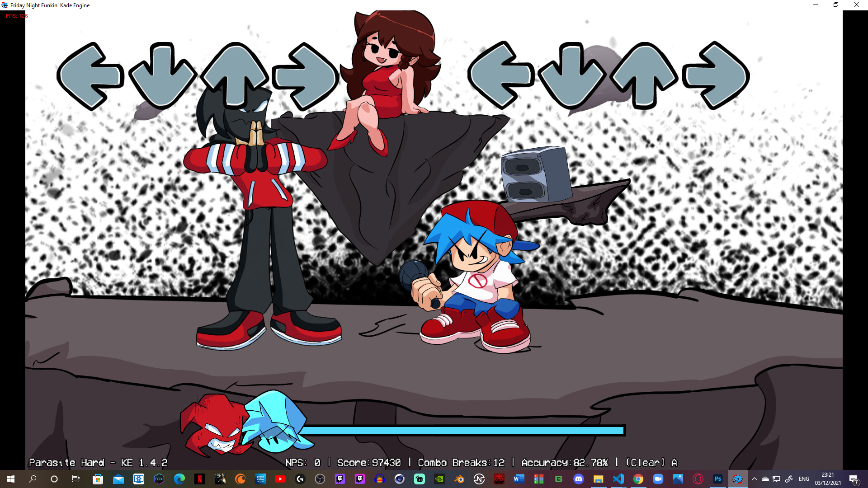Click the red "FPS: 126" counter
This screenshot has height=488, width=868.
[17, 16]
